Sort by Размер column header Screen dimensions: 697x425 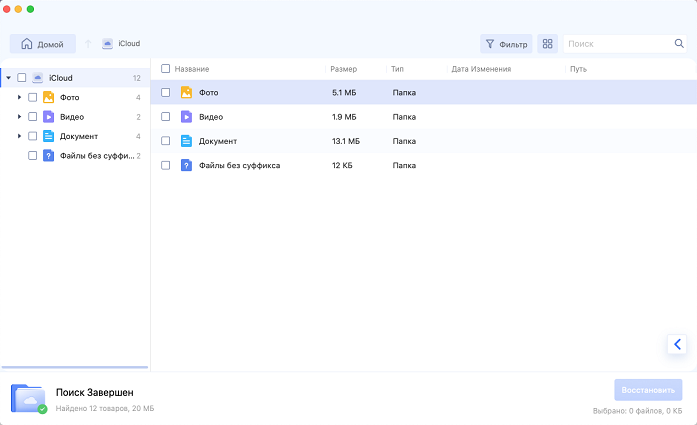pyautogui.click(x=343, y=69)
